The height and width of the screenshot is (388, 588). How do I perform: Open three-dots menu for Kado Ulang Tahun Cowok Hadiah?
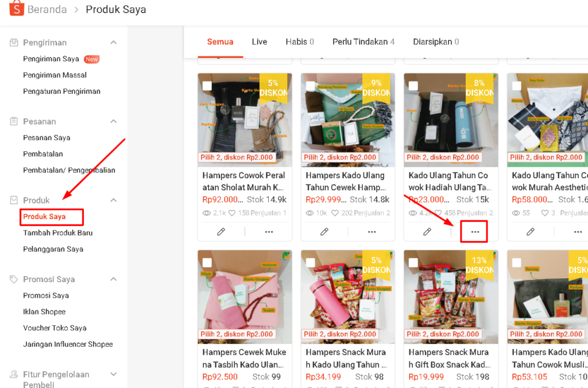[474, 232]
